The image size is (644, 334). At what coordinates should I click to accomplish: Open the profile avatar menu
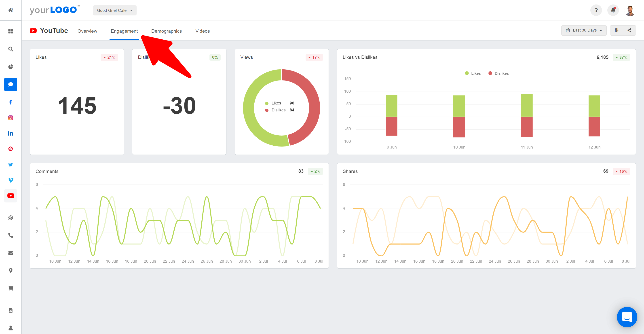click(630, 10)
